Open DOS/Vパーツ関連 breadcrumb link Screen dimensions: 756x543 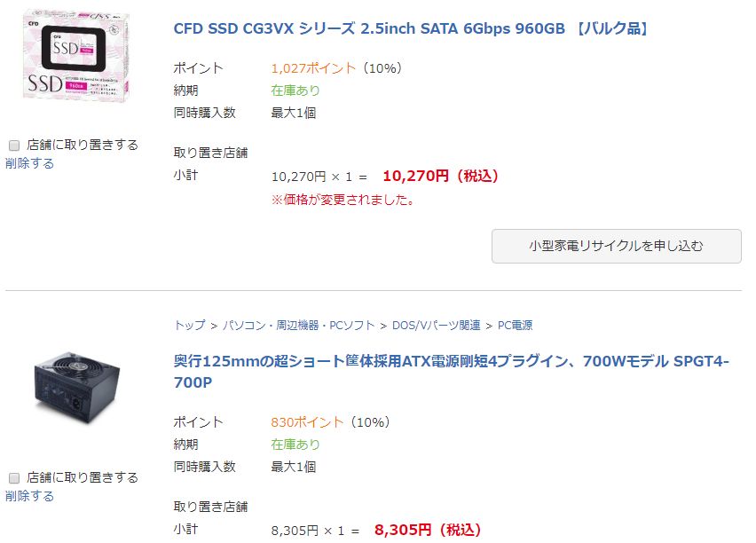[436, 326]
